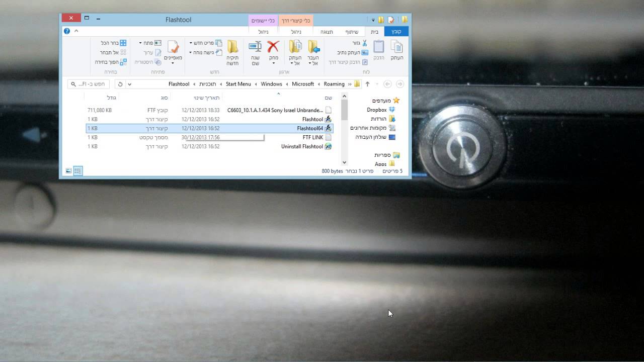Switch to Details view icon in status bar
644x362 pixels.
pos(78,171)
